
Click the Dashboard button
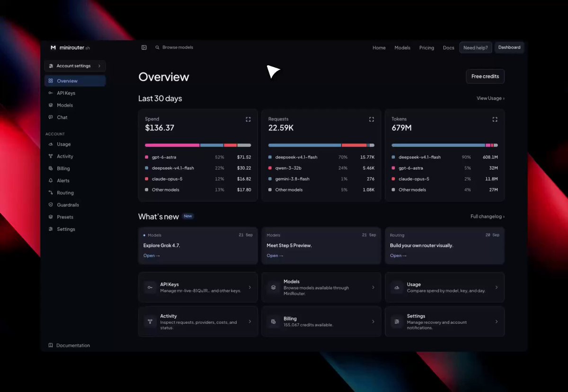point(509,47)
